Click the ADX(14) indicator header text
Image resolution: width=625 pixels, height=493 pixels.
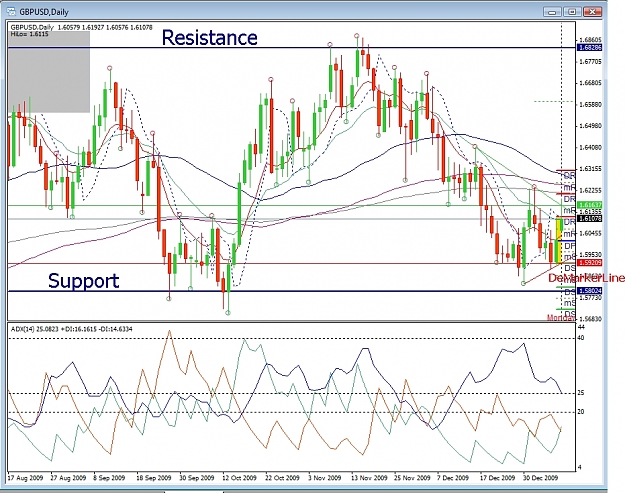pos(71,329)
